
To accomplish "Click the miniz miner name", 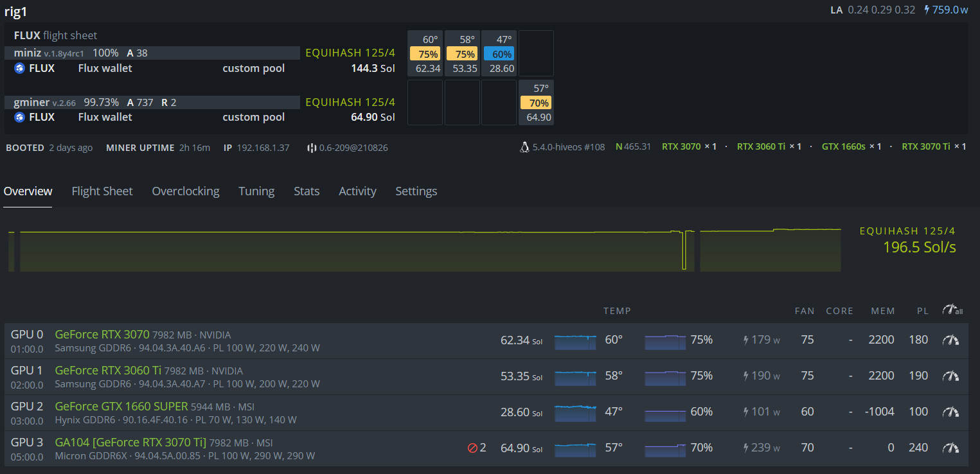I will pyautogui.click(x=28, y=53).
